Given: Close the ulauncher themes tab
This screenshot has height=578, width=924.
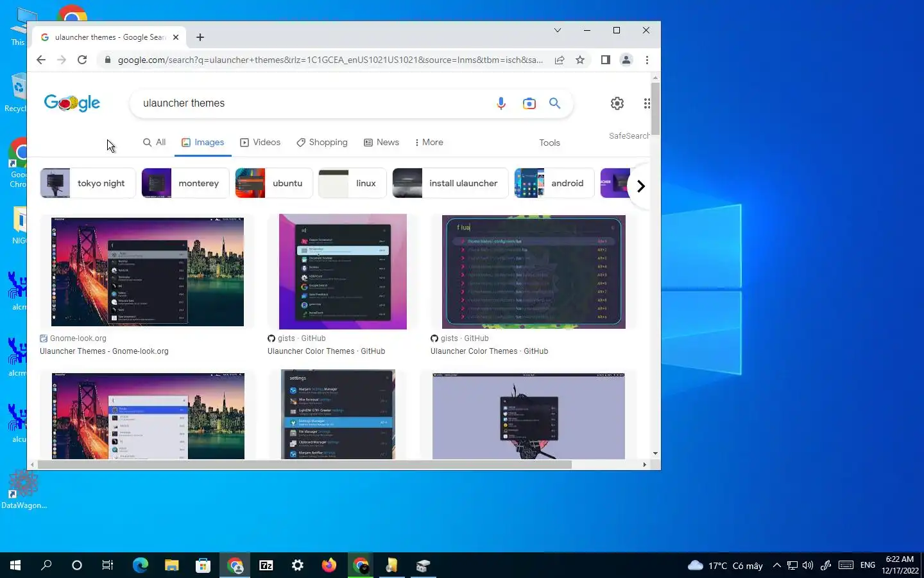Looking at the screenshot, I should pyautogui.click(x=176, y=37).
